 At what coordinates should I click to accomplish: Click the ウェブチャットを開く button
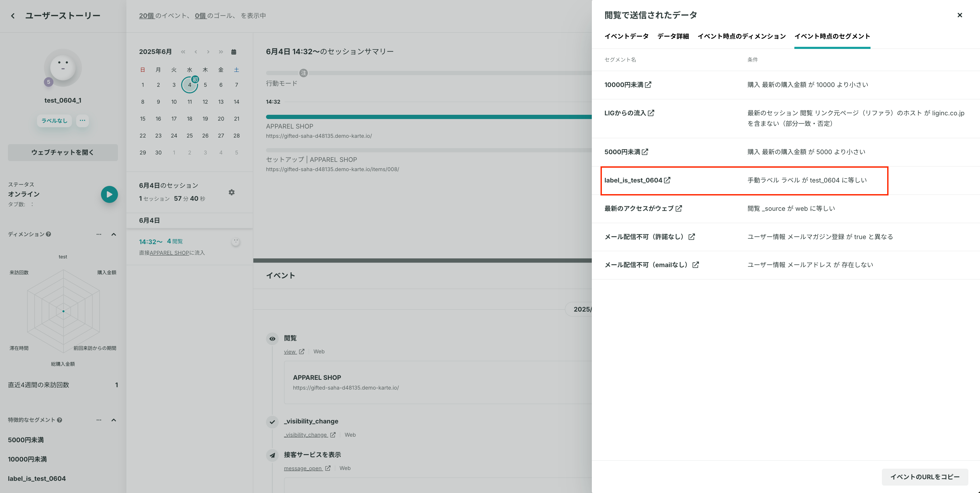63,153
